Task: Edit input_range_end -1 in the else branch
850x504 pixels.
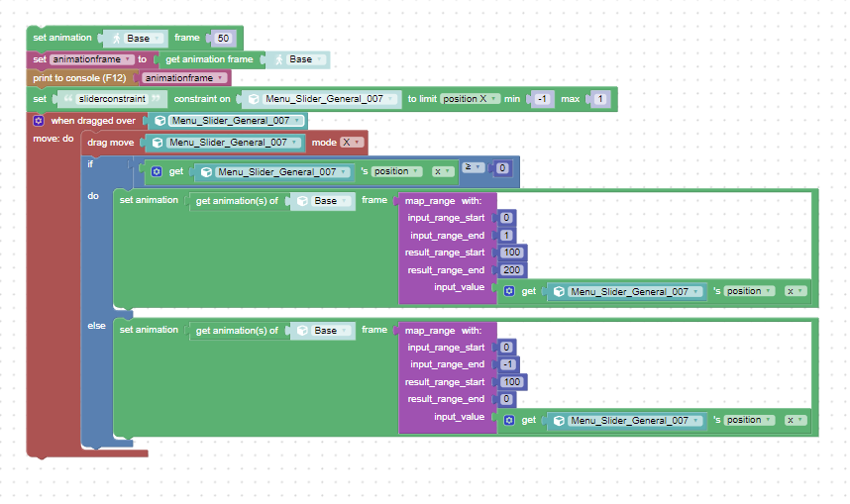Action: (508, 364)
